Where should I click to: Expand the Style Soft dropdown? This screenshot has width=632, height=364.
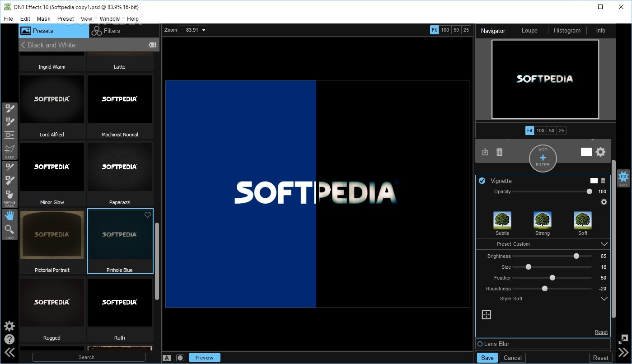[604, 299]
